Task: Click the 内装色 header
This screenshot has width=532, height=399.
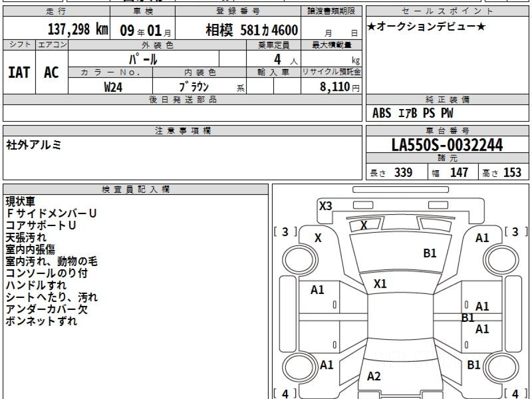Action: [x=200, y=72]
